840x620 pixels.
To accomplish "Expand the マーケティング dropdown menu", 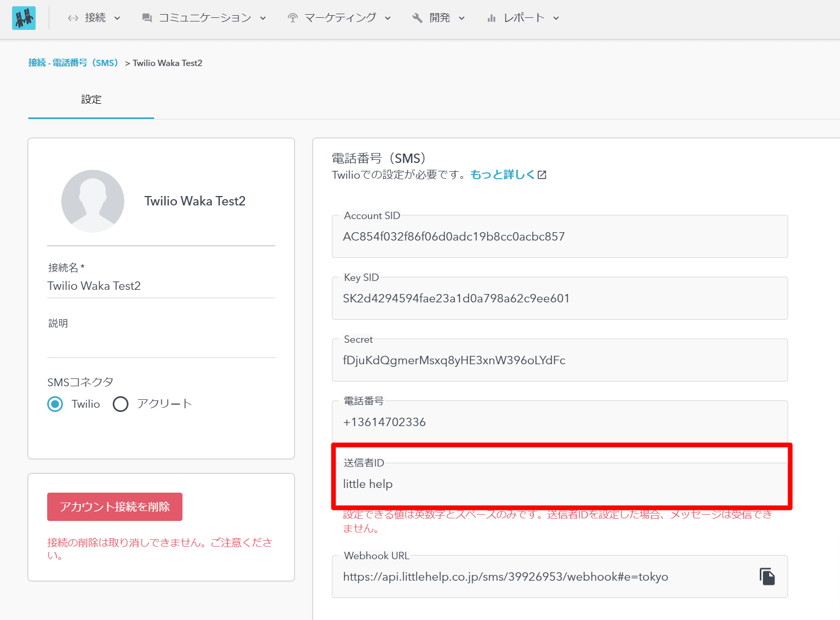I will (x=340, y=18).
